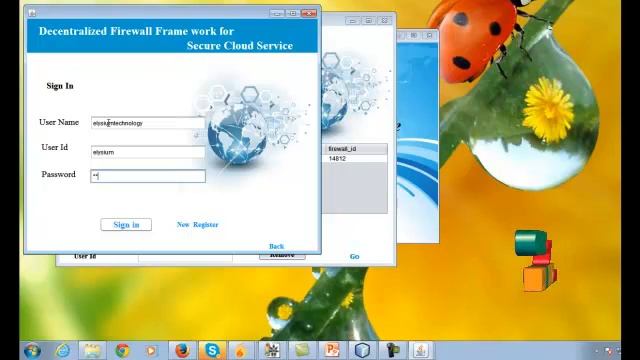Viewport: 640px width, 360px height.
Task: Click into the Password field
Action: tap(148, 176)
